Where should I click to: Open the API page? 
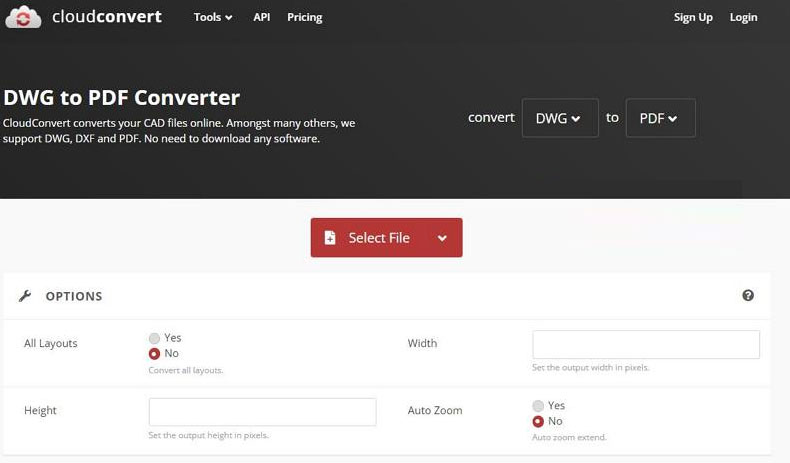point(261,17)
